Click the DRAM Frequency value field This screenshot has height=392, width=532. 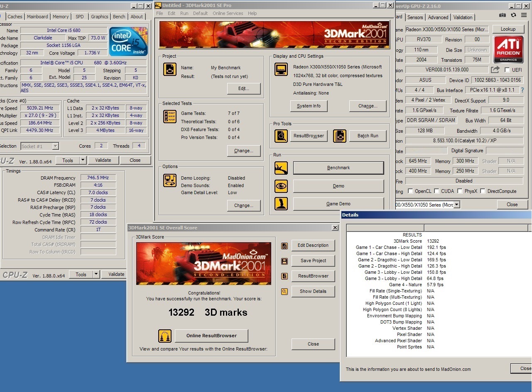pyautogui.click(x=98, y=178)
